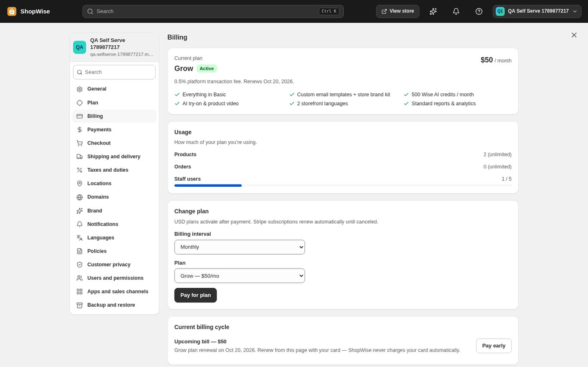Click the Q1 account avatar in top bar

[500, 11]
